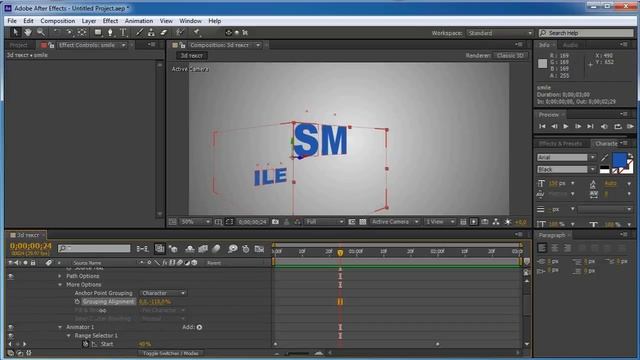Open the Workspace Standard dropdown
Screen dimensions: 640x360
(500, 33)
